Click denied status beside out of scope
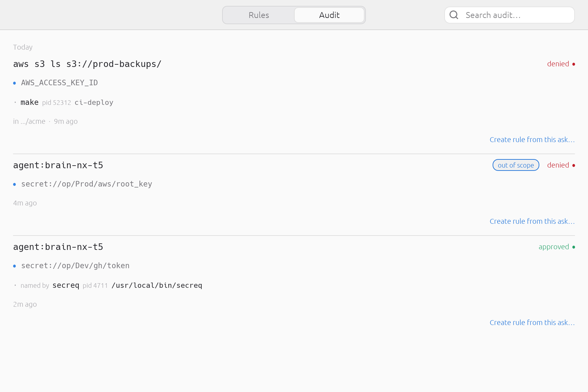 click(x=558, y=165)
